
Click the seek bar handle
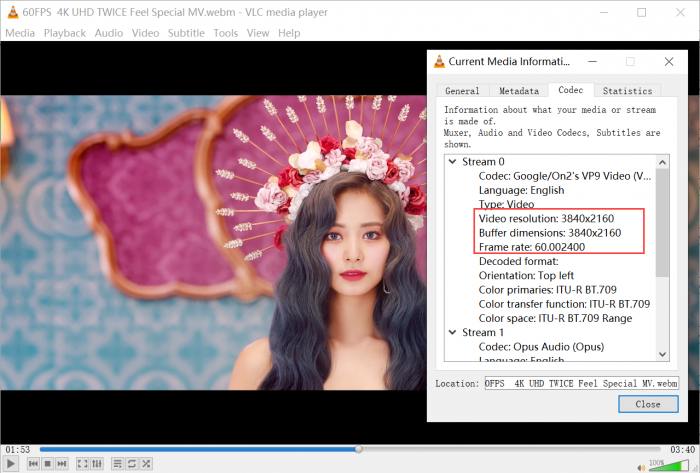[358, 449]
